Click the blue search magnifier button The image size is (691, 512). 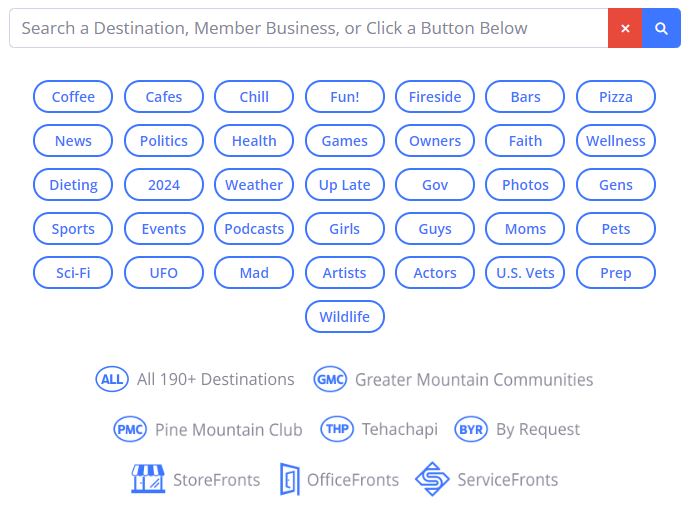click(661, 29)
